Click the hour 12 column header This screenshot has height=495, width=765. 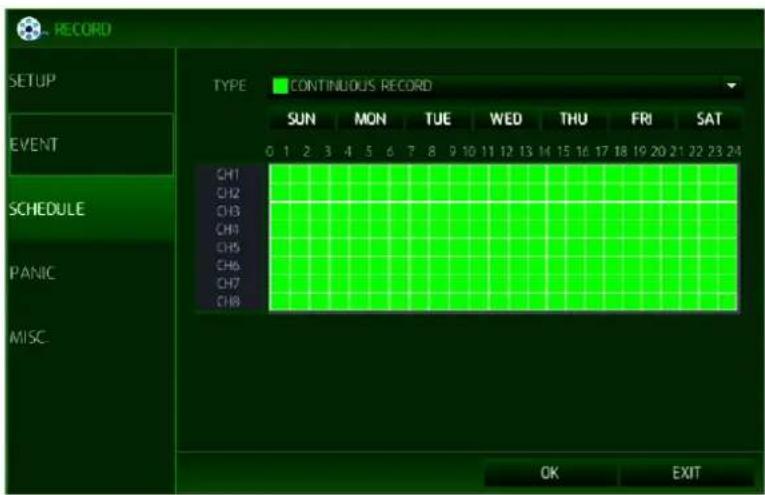point(506,152)
